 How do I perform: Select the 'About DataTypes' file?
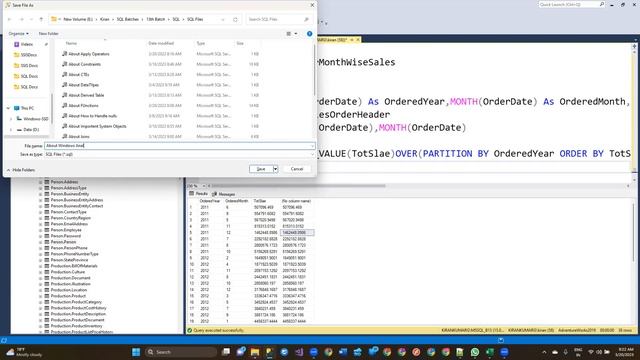[83, 85]
